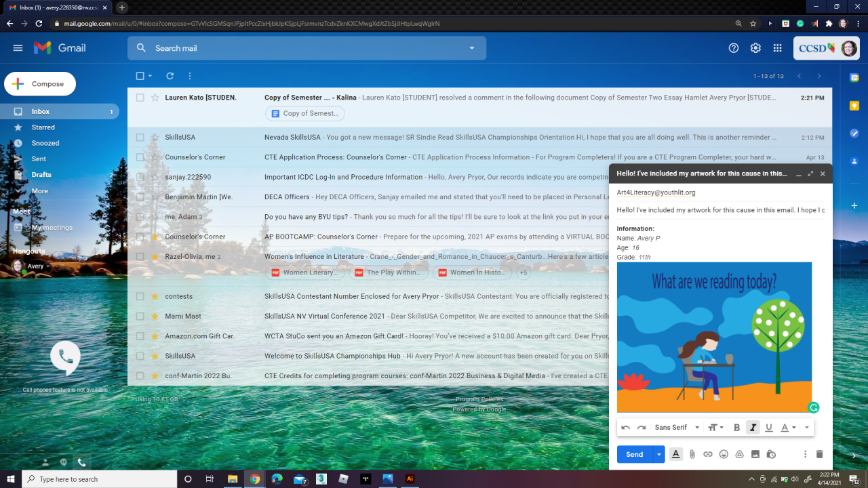Apply underline formatting in compose toolbar
Screen dimensions: 868x488
[768, 428]
